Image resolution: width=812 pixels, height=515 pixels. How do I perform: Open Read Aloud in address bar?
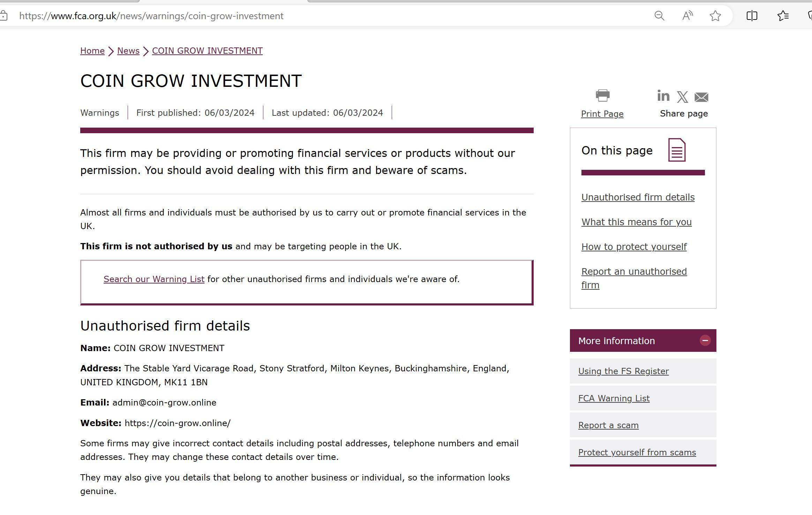(x=687, y=16)
